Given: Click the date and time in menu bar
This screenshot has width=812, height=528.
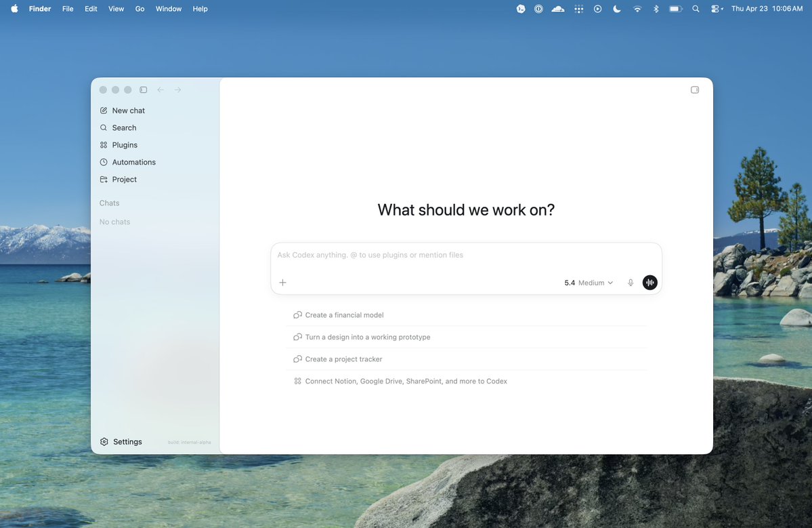Looking at the screenshot, I should [767, 9].
